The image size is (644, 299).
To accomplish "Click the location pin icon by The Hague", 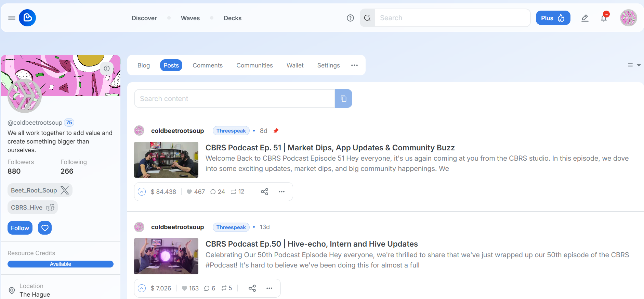I will point(12,290).
